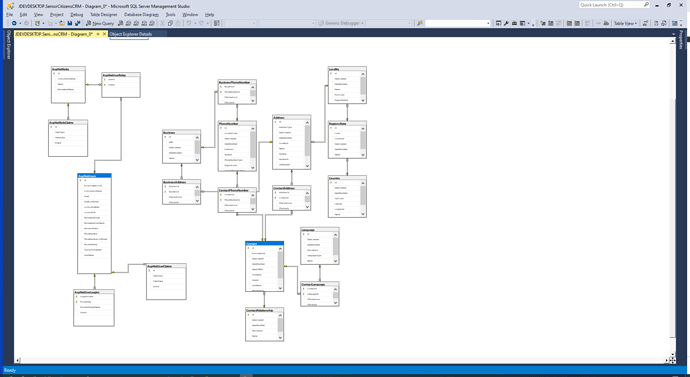Open the collapsed Object Explorer side panel
This screenshot has width=690, height=377.
point(7,44)
